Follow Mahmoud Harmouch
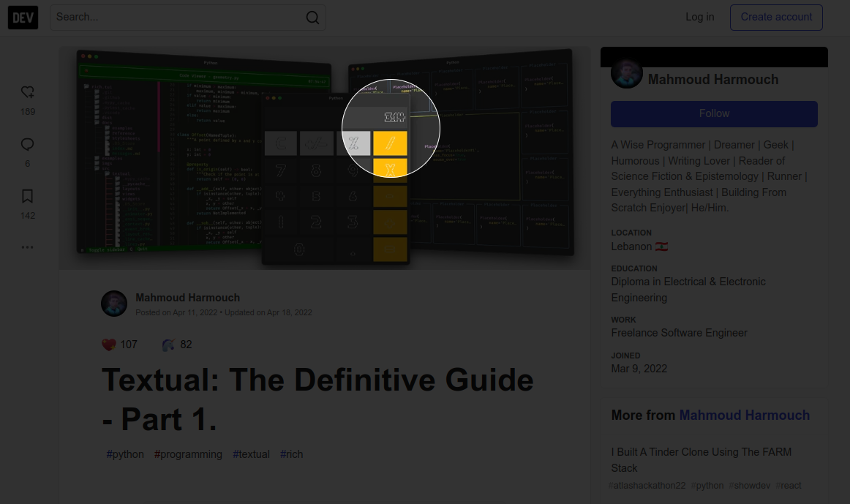This screenshot has height=504, width=850. point(714,114)
